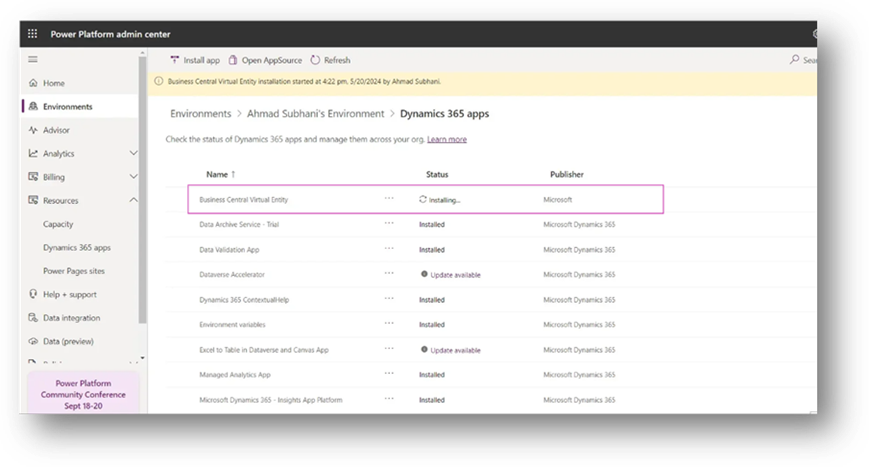This screenshot has width=869, height=467.
Task: Open the app launcher waffle icon
Action: coord(33,34)
